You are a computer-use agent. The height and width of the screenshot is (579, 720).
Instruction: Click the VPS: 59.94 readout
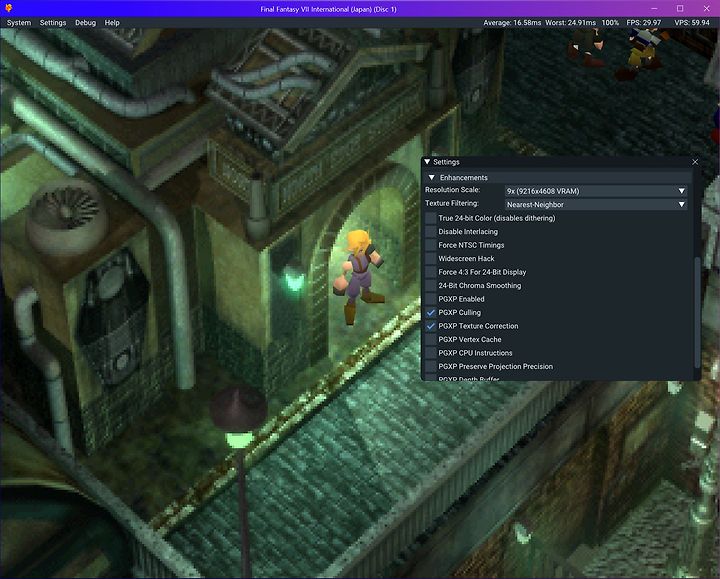[x=692, y=22]
